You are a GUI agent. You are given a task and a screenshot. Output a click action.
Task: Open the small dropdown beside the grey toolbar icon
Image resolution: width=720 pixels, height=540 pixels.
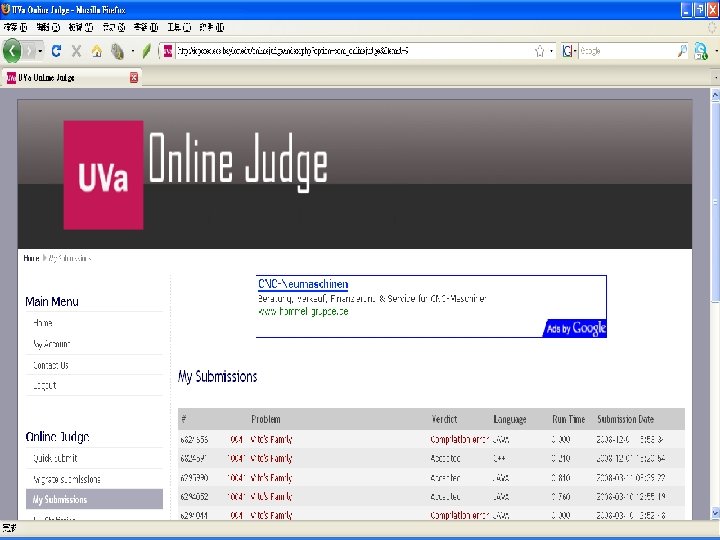click(x=133, y=51)
